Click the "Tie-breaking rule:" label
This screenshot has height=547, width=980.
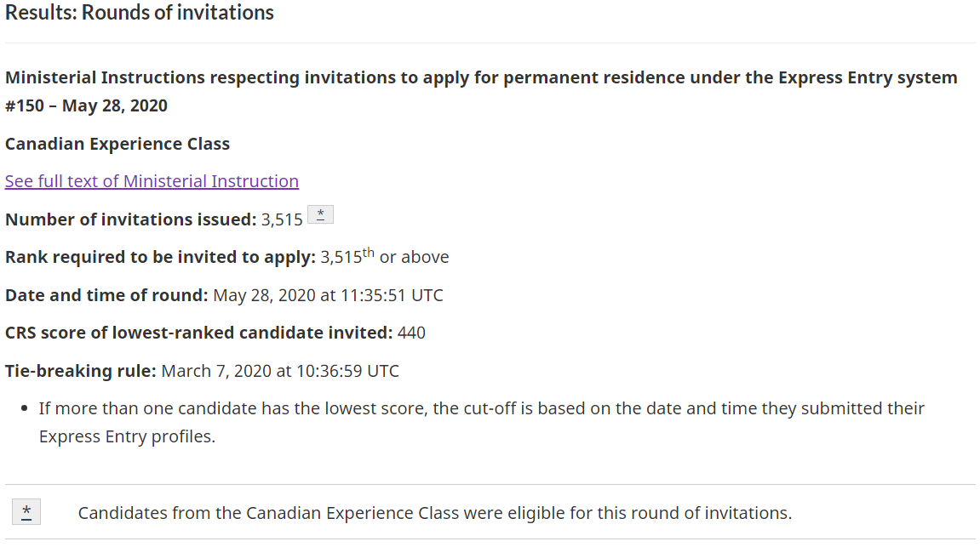point(81,371)
